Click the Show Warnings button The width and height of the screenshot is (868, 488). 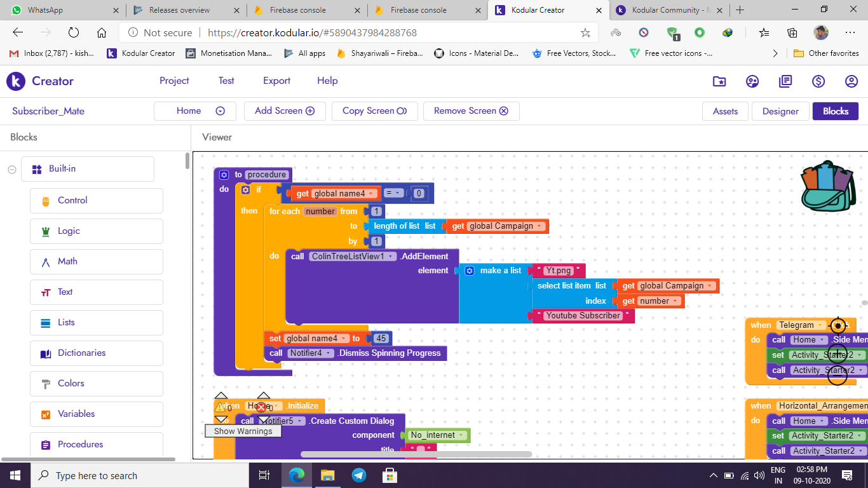[243, 431]
